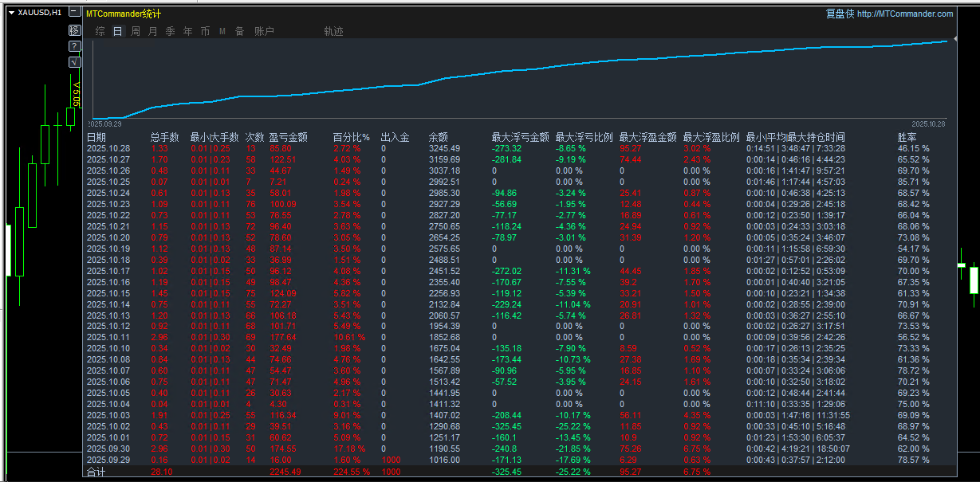Switch to the 账户 account tab
The width and height of the screenshot is (980, 482).
coord(264,31)
